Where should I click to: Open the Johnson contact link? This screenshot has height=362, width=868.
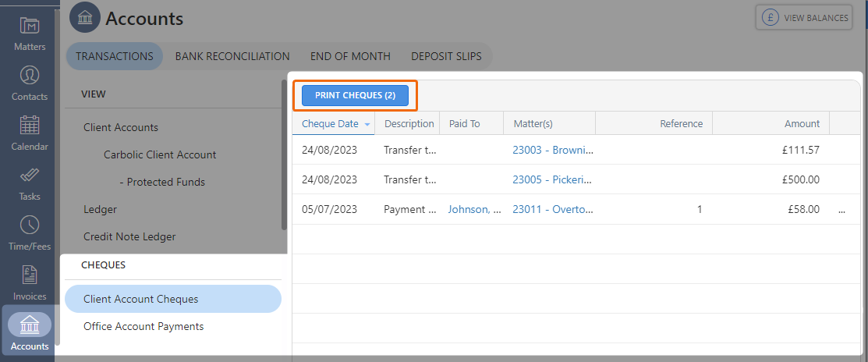474,209
